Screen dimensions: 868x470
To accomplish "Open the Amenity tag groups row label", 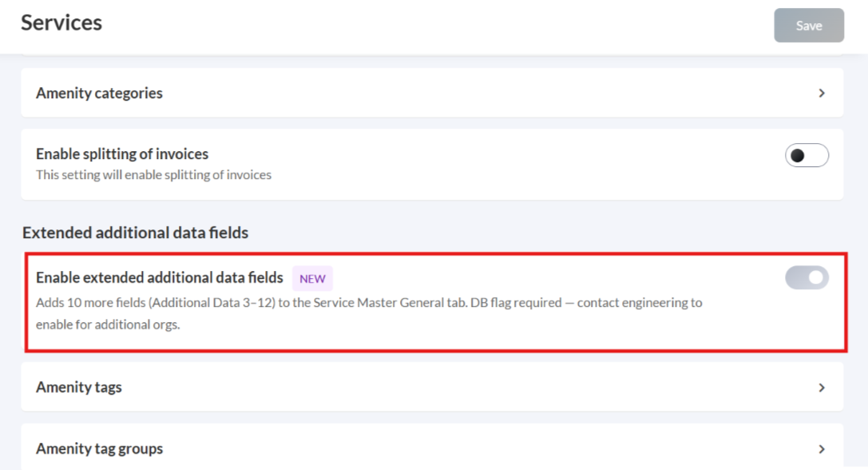I will click(99, 449).
